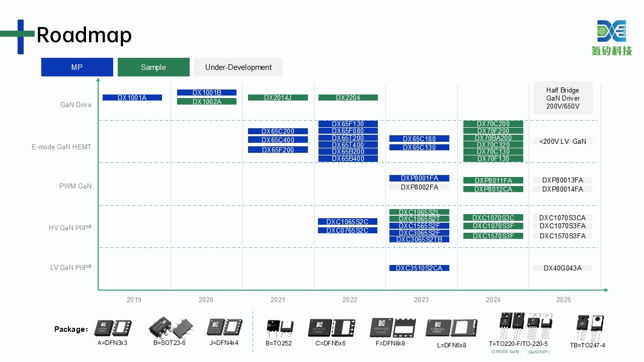644x362 pixels.
Task: Click the B=TO252 package image
Action: [x=279, y=327]
